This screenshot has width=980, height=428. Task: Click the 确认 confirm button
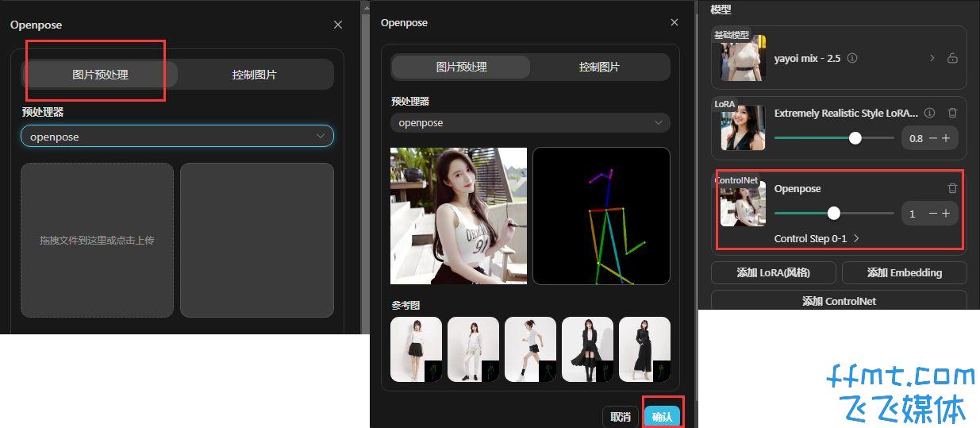tap(662, 417)
